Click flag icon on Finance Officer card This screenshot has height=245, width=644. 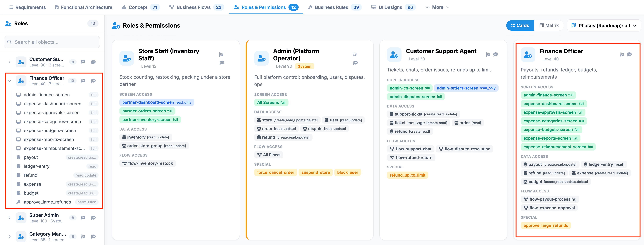pyautogui.click(x=622, y=55)
